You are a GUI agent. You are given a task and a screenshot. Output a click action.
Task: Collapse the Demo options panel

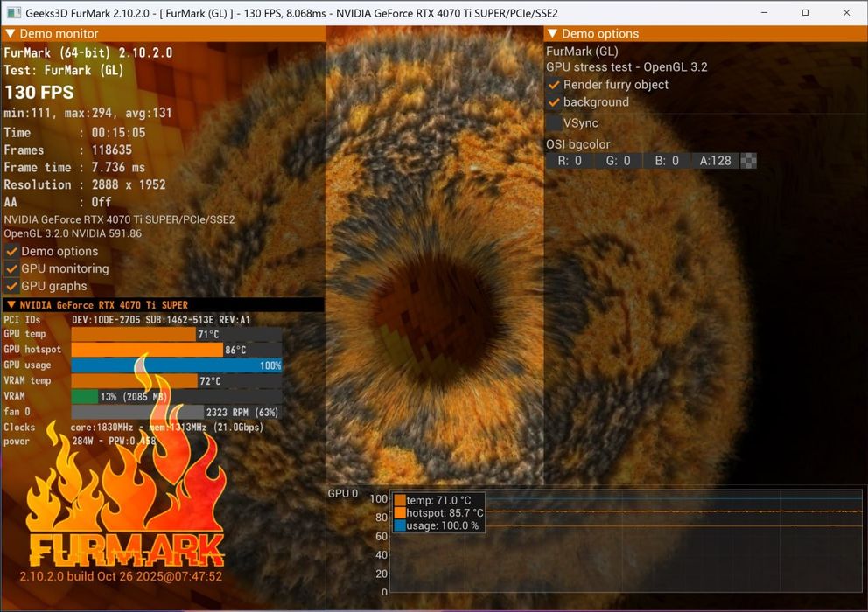(552, 34)
